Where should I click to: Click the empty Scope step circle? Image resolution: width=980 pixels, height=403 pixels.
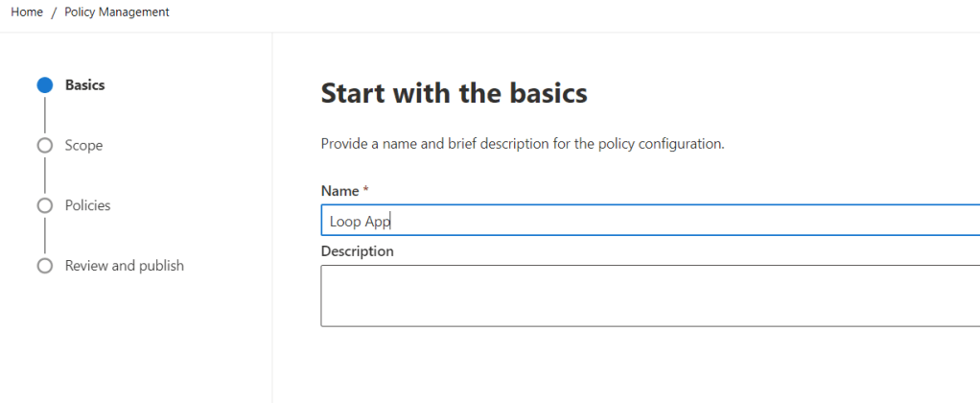[44, 146]
